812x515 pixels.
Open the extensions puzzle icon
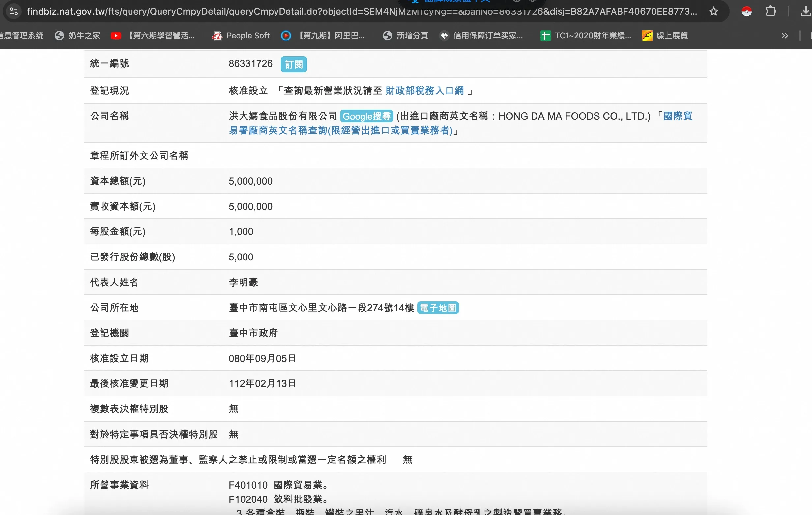tap(770, 11)
